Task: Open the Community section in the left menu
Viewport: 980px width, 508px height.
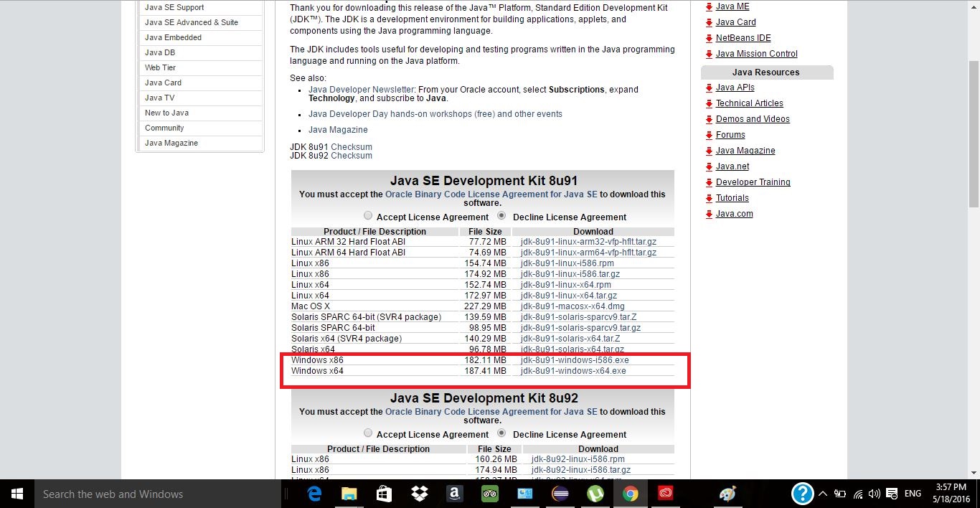Action: click(164, 128)
